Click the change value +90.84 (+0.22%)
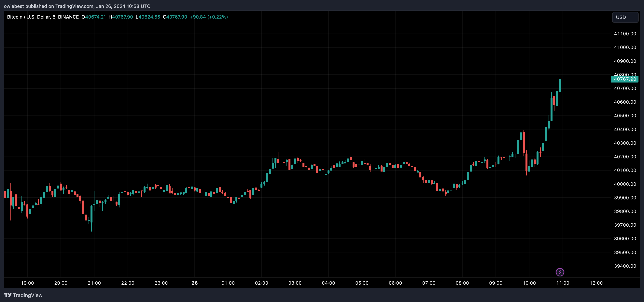 click(209, 17)
